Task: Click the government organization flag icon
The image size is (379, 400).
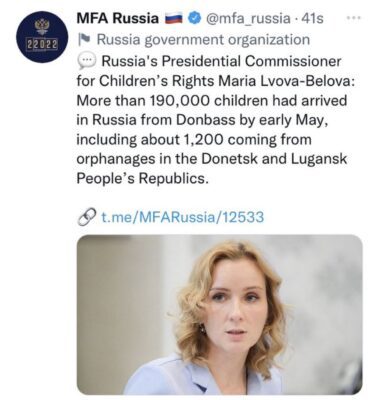Action: (83, 40)
